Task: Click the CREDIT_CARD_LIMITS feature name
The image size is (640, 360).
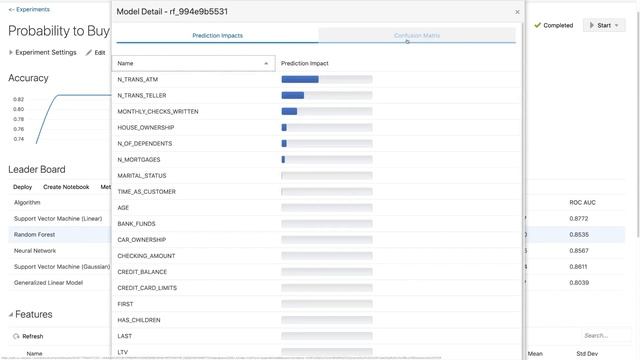Action: (x=147, y=288)
